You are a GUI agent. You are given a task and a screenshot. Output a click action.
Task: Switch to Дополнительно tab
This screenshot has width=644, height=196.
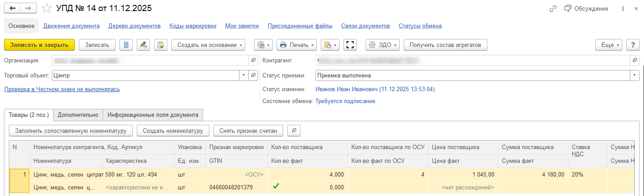click(x=78, y=115)
